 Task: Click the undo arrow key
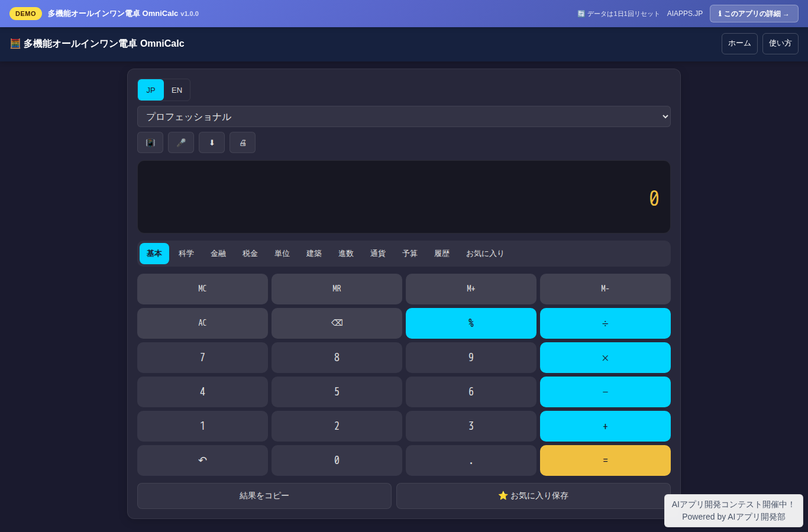click(202, 460)
